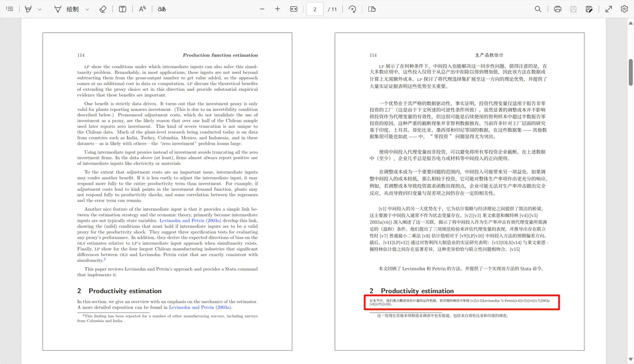634x364 pixels.
Task: Activate the 绘制 draw tool
Action: (x=67, y=9)
